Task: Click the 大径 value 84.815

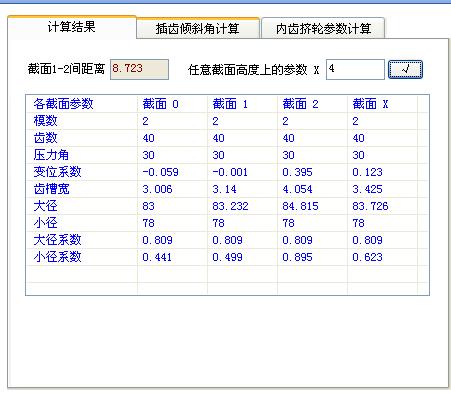Action: tap(300, 206)
